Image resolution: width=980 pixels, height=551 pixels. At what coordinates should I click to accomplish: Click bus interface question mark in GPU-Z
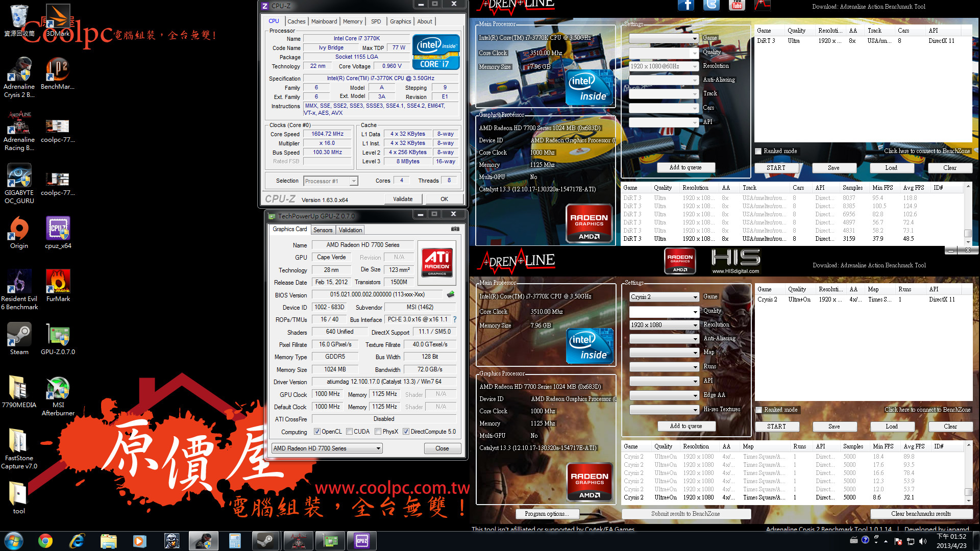pos(455,319)
